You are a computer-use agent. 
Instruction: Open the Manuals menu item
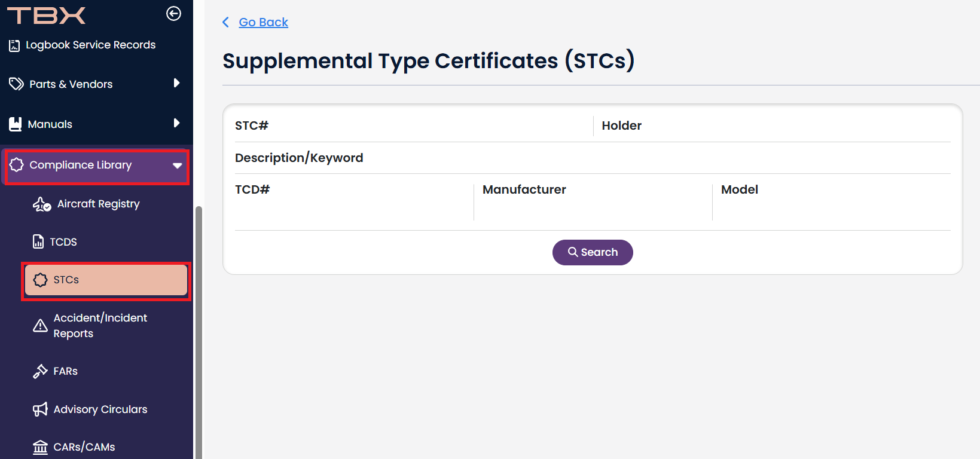pos(50,124)
